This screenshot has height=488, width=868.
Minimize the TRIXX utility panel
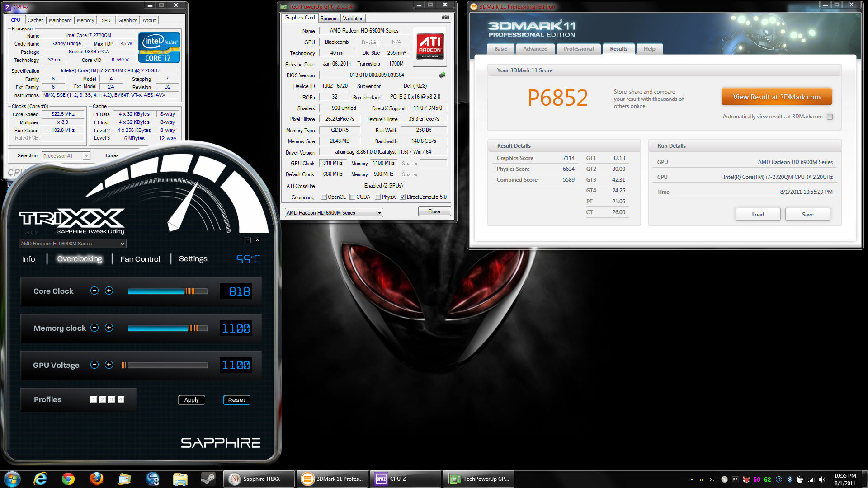point(248,240)
